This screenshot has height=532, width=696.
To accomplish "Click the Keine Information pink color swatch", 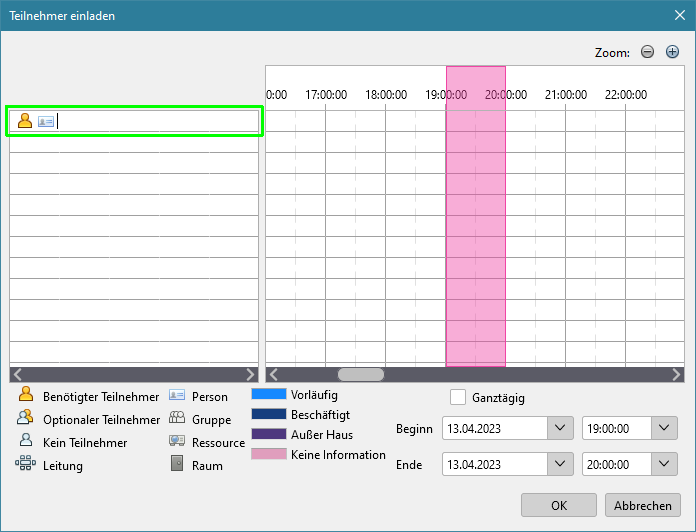I will point(268,455).
